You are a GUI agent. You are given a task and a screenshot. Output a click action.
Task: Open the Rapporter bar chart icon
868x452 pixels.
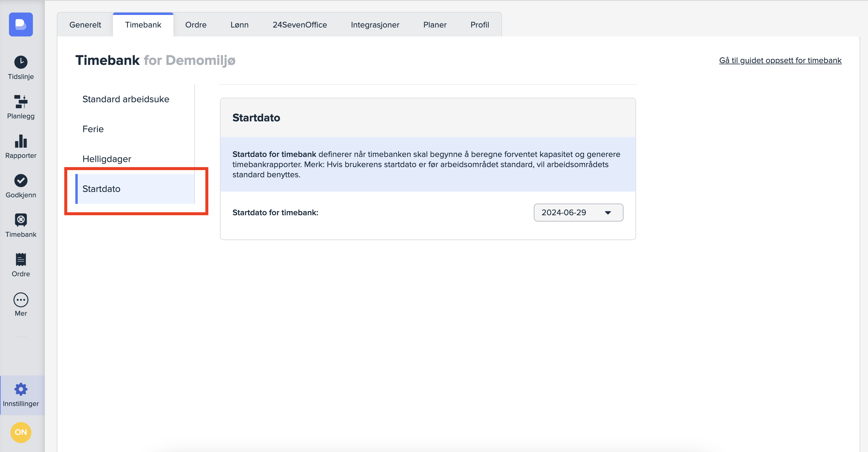tap(21, 141)
